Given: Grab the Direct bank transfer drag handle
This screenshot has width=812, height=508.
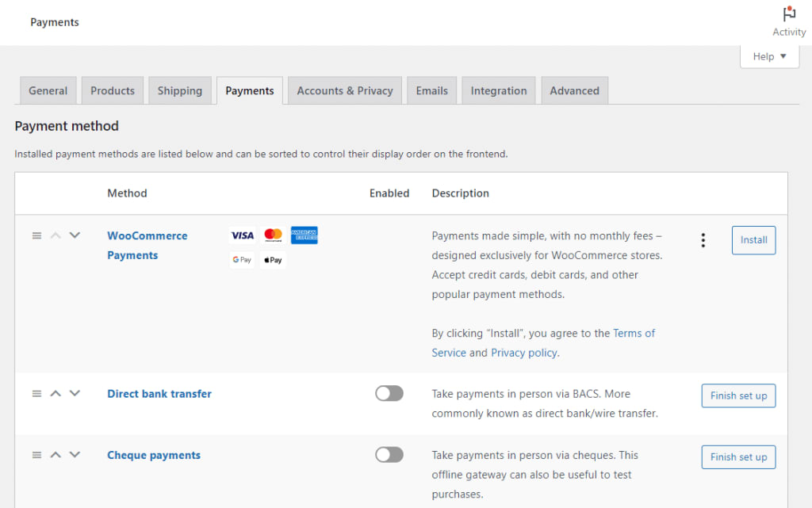Looking at the screenshot, I should [x=36, y=394].
